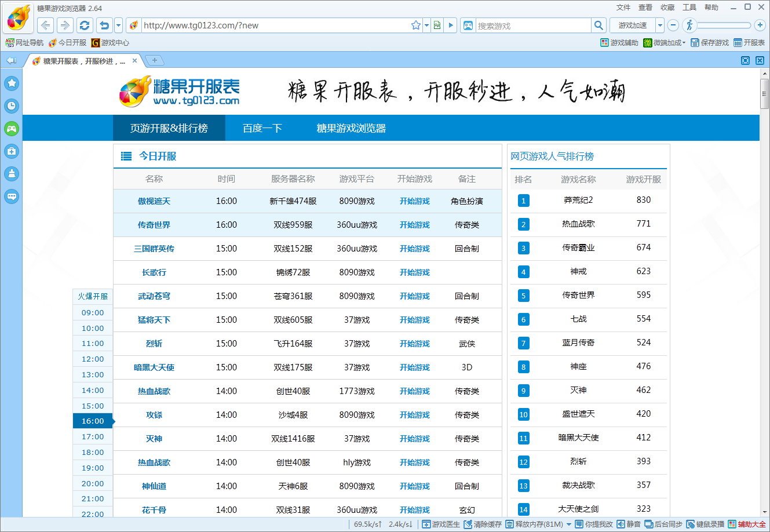Open the 微端加成 dropdown
Viewport: 770px width, 532px height.
click(x=664, y=43)
